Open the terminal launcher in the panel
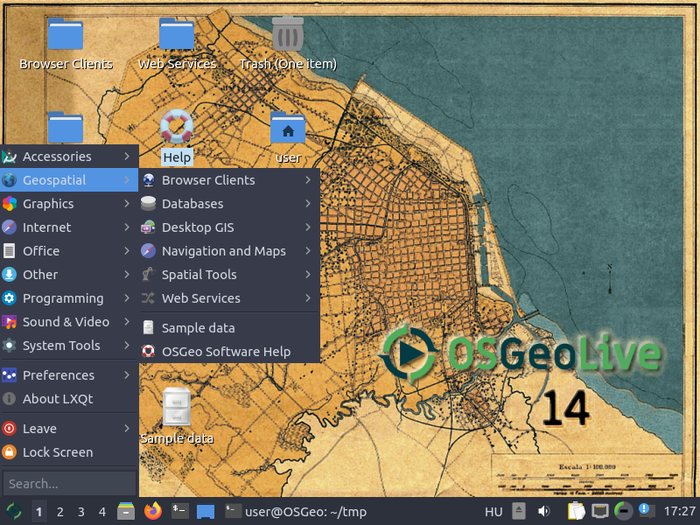The width and height of the screenshot is (700, 525). point(180,511)
